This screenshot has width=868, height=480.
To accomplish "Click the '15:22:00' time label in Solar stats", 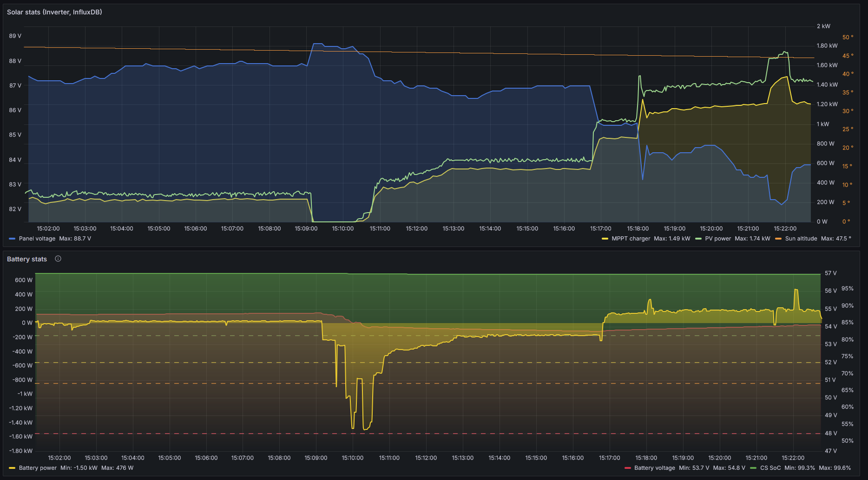I will (x=785, y=228).
